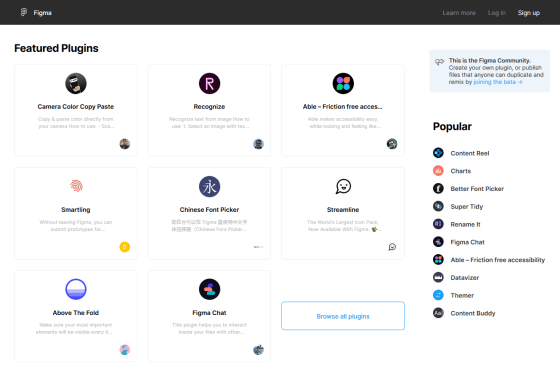Click the Figma wordmark in header

[x=42, y=13]
